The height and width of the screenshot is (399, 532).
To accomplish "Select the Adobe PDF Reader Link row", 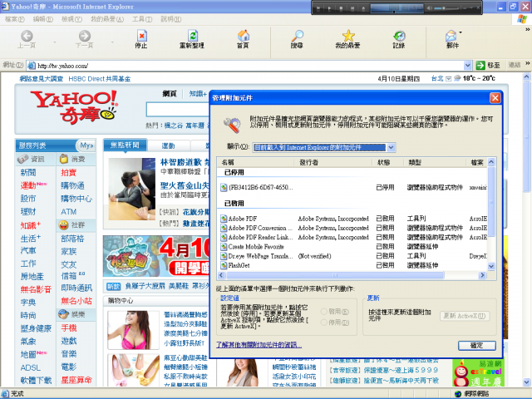I will click(352, 237).
